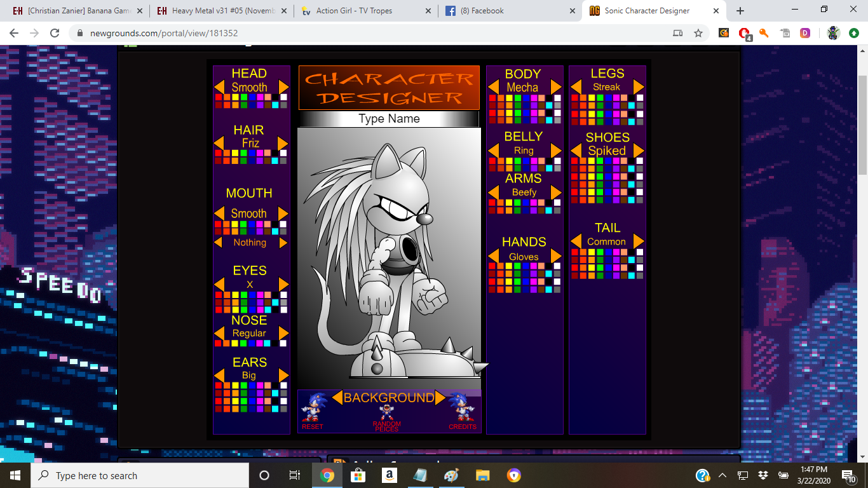Open Paint from the taskbar

(x=451, y=475)
